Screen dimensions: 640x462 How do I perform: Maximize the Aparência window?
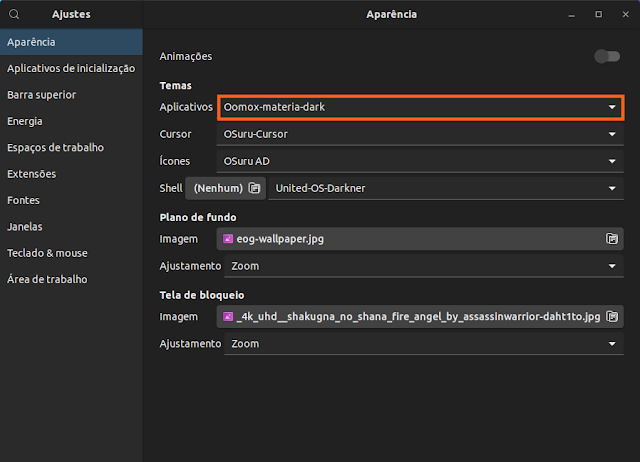(x=598, y=14)
